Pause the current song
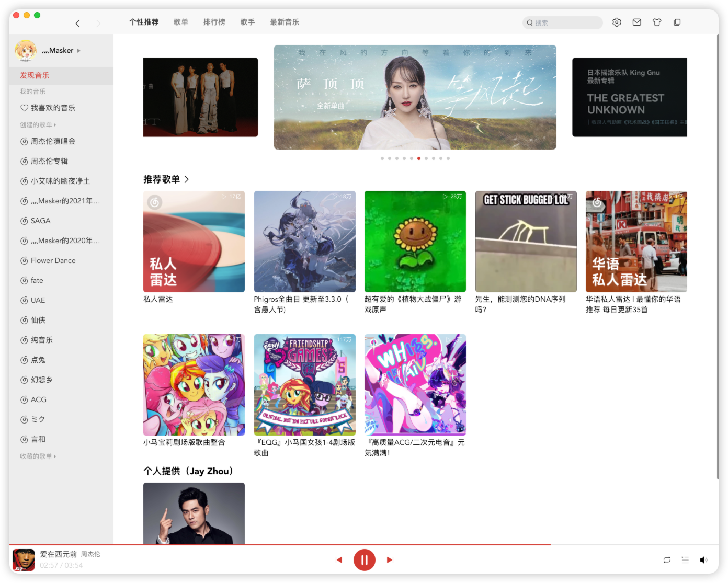 pos(365,560)
